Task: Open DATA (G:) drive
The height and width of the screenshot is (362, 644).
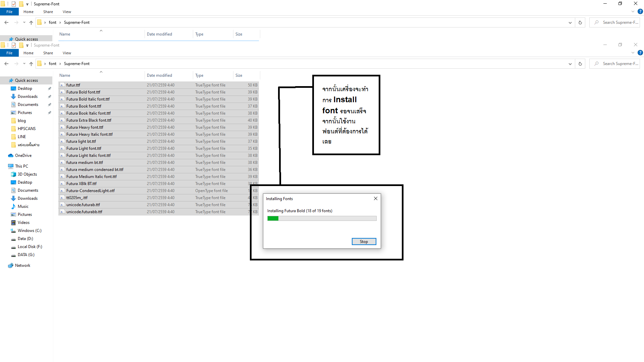Action: click(26, 255)
